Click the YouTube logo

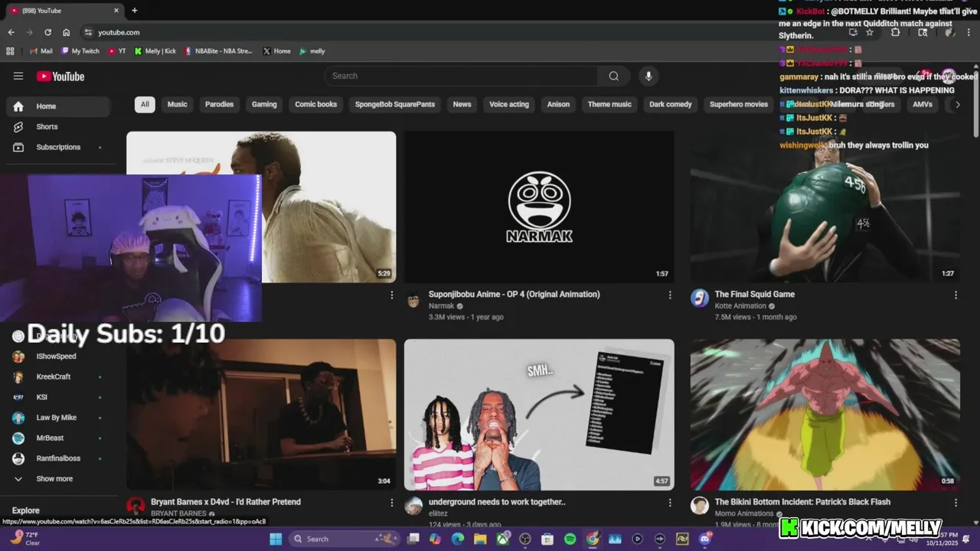tap(60, 76)
